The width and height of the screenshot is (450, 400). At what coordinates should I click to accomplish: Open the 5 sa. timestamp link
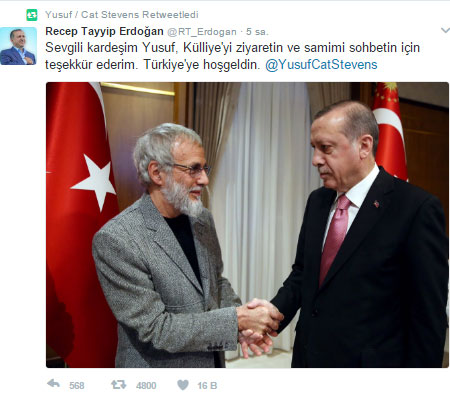(x=257, y=32)
